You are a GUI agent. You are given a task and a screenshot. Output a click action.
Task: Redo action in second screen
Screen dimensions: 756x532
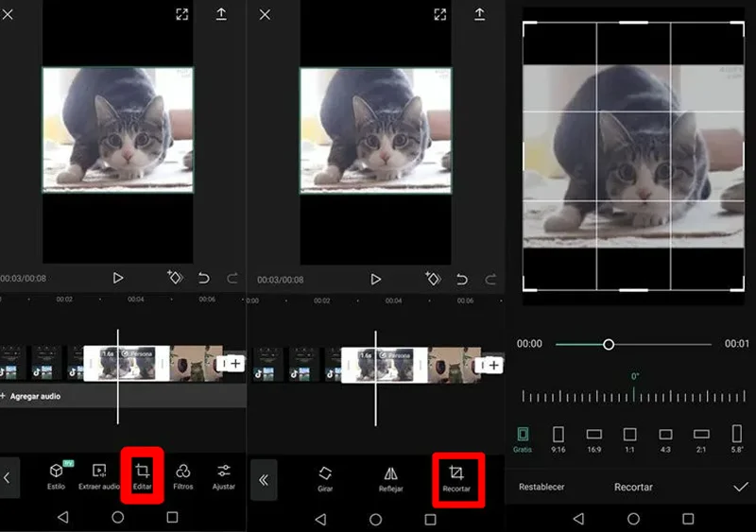coord(490,280)
